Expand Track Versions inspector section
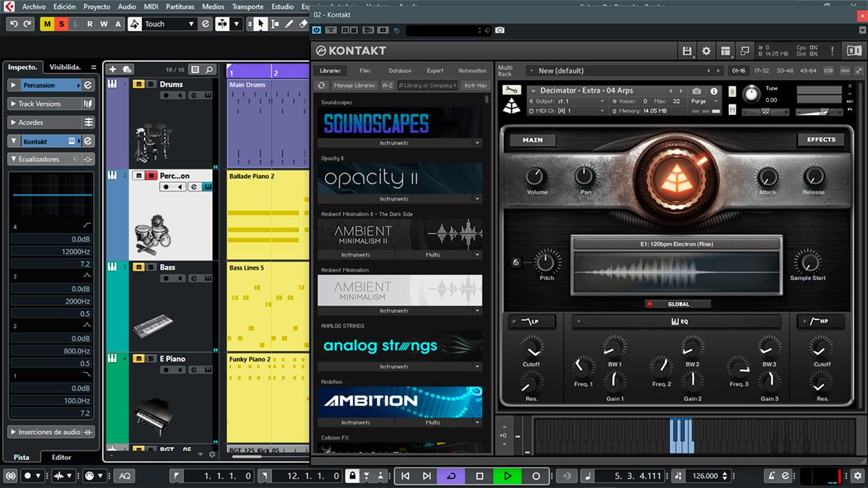The height and width of the screenshot is (488, 868). (x=14, y=103)
